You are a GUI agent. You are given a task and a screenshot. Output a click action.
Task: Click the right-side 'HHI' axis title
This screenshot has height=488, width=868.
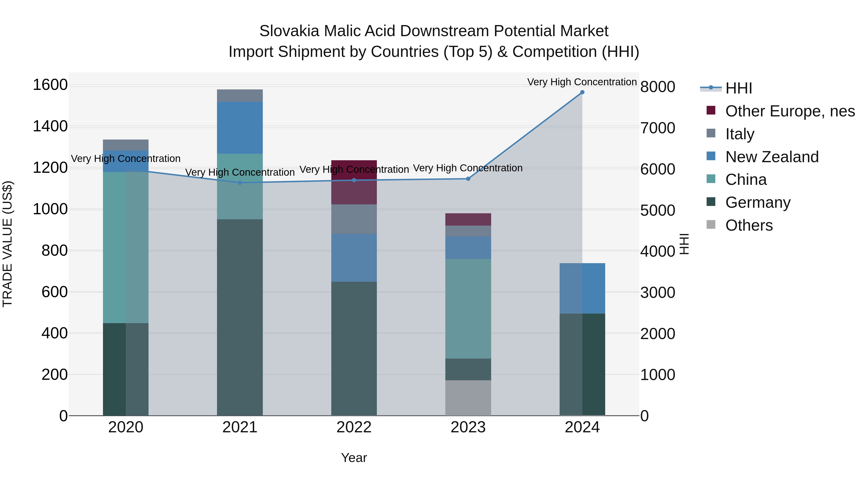point(684,244)
